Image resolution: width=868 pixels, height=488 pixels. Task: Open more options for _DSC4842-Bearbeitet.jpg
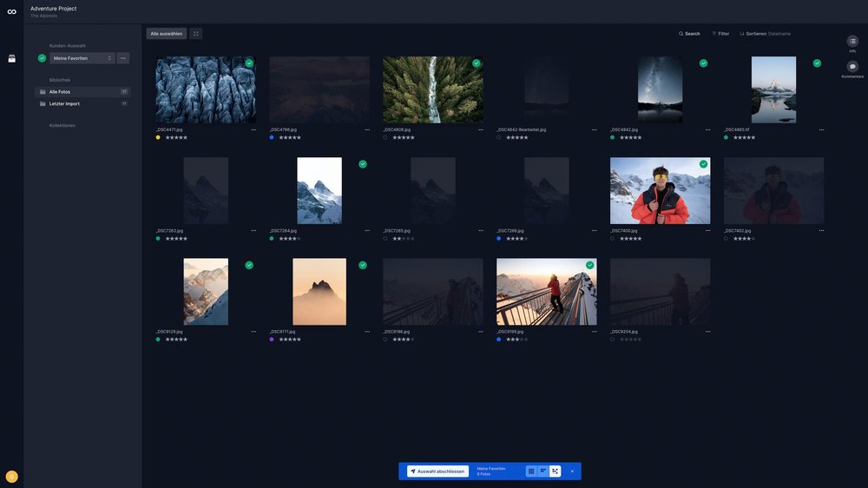[x=594, y=129]
